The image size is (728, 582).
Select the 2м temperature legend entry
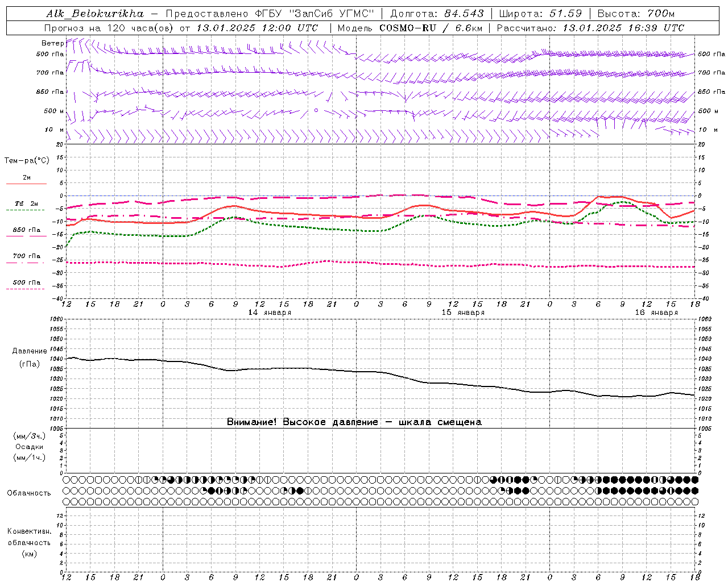[x=27, y=178]
